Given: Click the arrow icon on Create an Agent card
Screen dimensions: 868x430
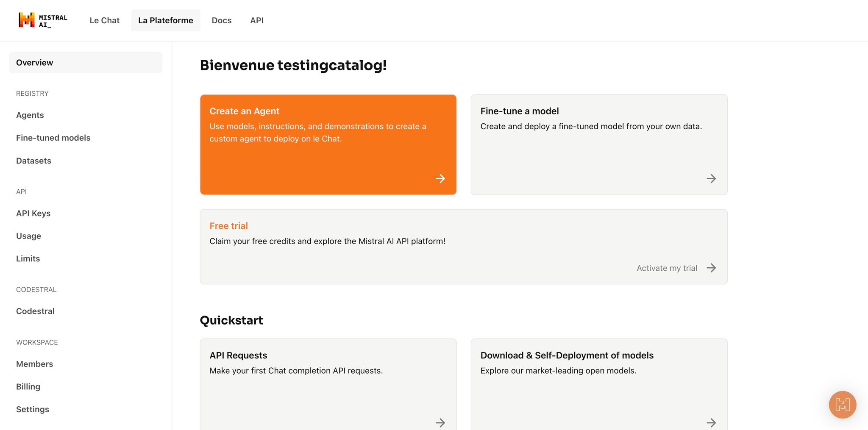Looking at the screenshot, I should click(440, 179).
